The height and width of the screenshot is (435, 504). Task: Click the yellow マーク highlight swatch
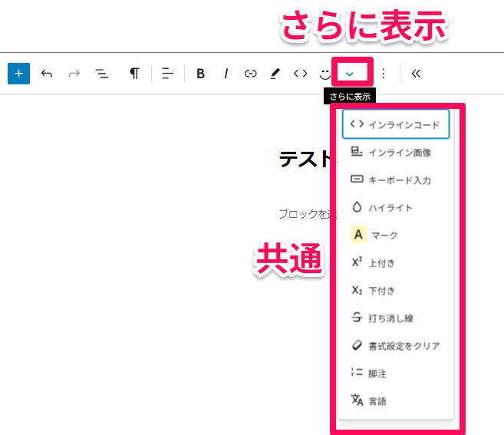pyautogui.click(x=357, y=235)
